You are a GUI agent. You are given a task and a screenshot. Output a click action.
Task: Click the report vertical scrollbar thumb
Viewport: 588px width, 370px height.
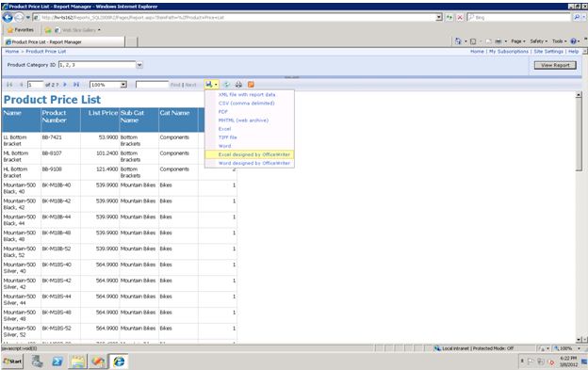click(x=579, y=135)
